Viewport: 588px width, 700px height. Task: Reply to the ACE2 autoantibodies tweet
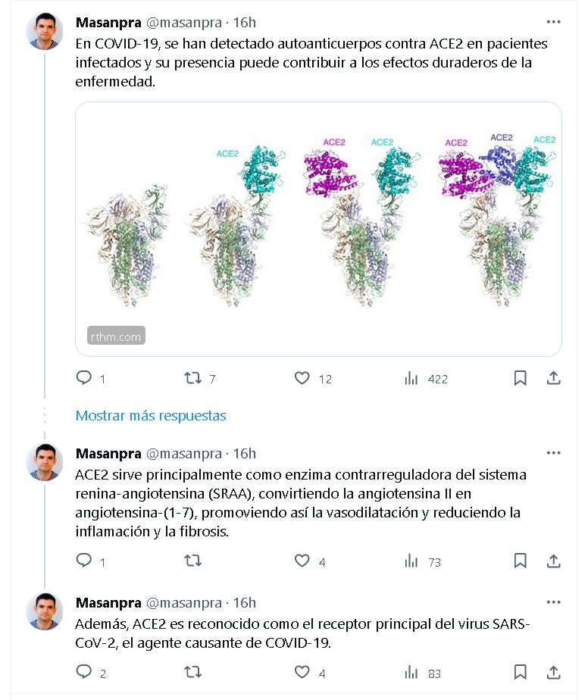point(85,378)
